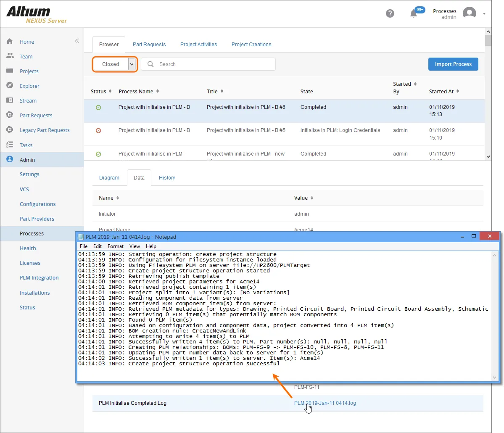
Task: Open the Status admin page
Action: click(x=27, y=308)
